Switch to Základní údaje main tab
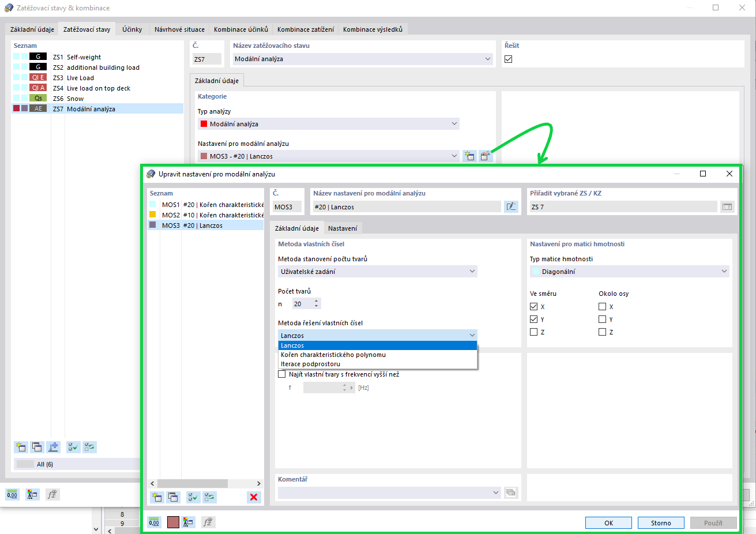The width and height of the screenshot is (756, 534). (x=32, y=29)
